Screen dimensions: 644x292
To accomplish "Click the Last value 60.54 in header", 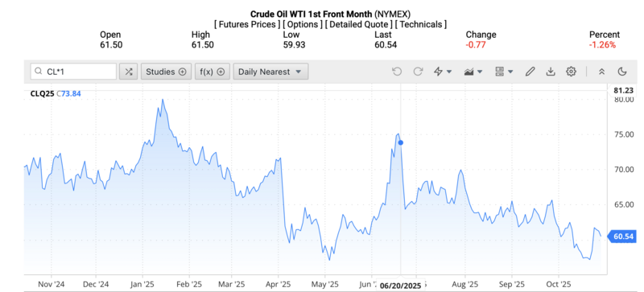I will 386,45.
